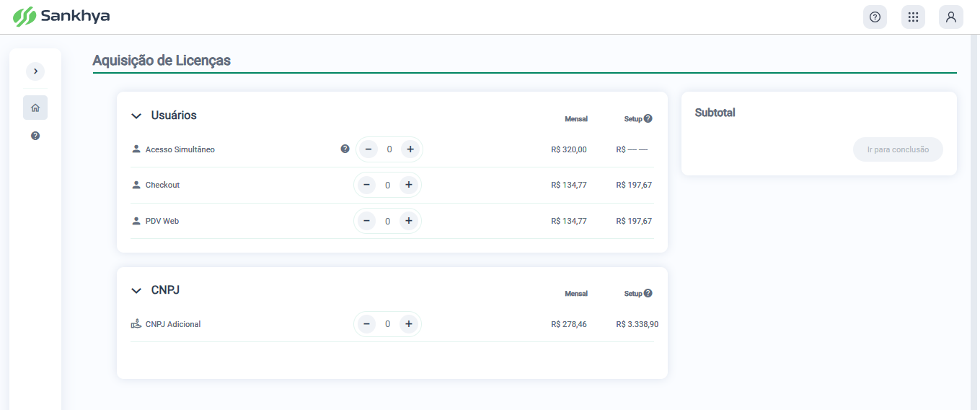Increase Acesso Simultâneo quantity with plus

(x=410, y=149)
